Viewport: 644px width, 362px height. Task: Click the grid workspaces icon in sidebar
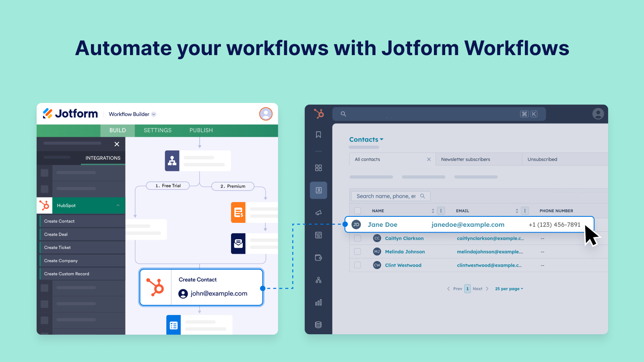[318, 168]
